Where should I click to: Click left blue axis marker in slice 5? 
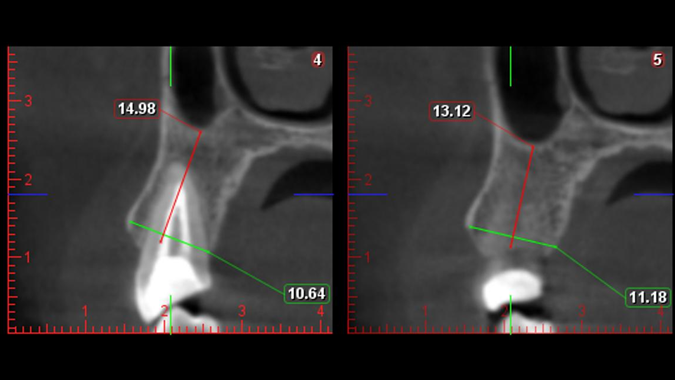click(x=368, y=195)
